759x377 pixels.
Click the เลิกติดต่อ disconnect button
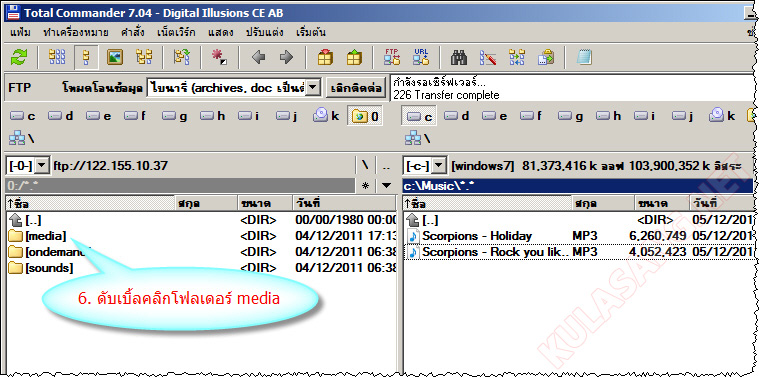356,88
